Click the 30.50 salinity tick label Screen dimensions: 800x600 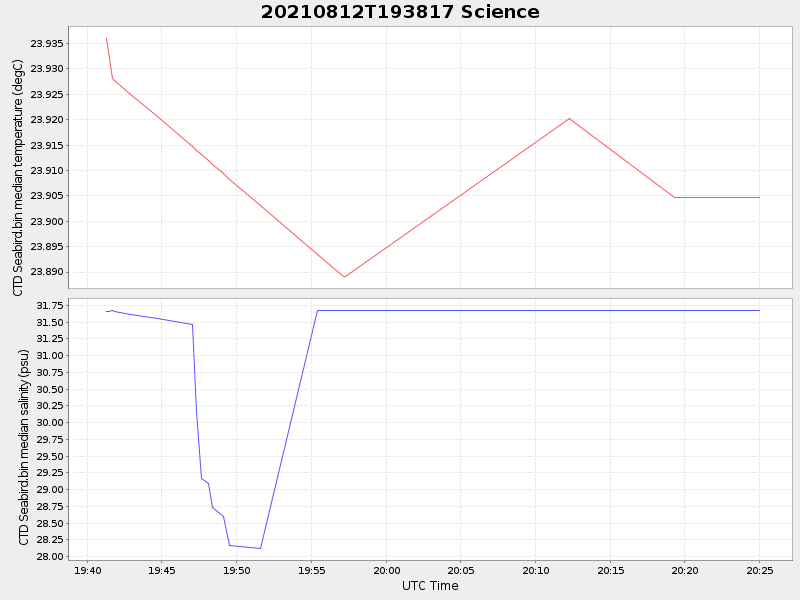(50, 389)
